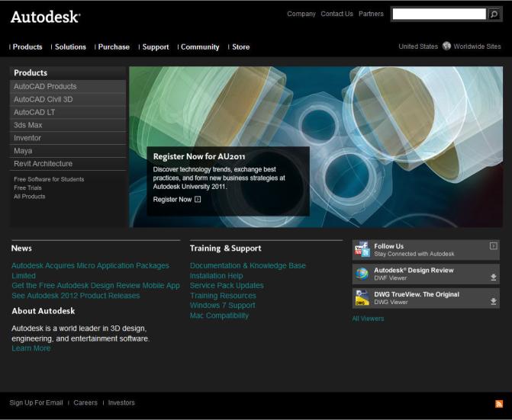Click the Register Now for AU2011 heading
The width and height of the screenshot is (512, 420).
click(199, 156)
